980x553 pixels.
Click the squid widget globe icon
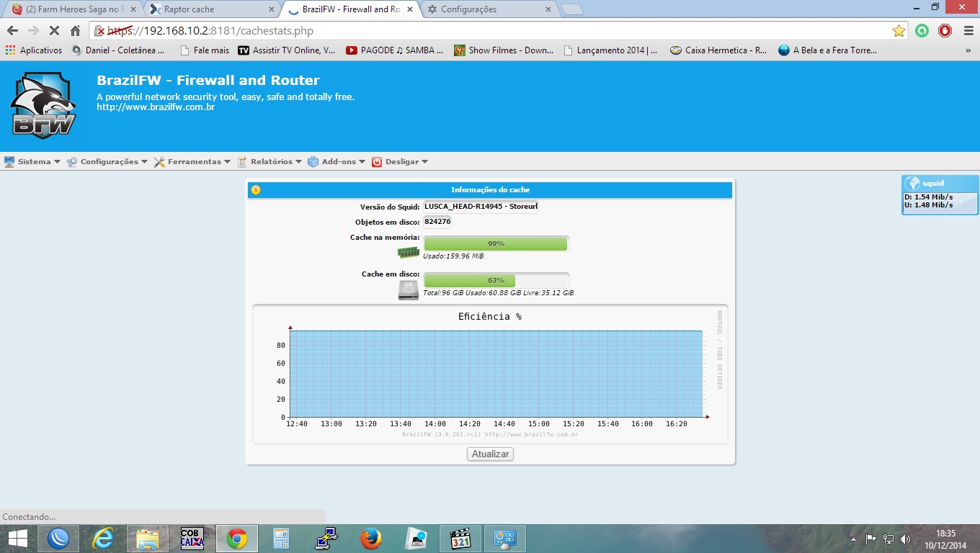pyautogui.click(x=912, y=184)
